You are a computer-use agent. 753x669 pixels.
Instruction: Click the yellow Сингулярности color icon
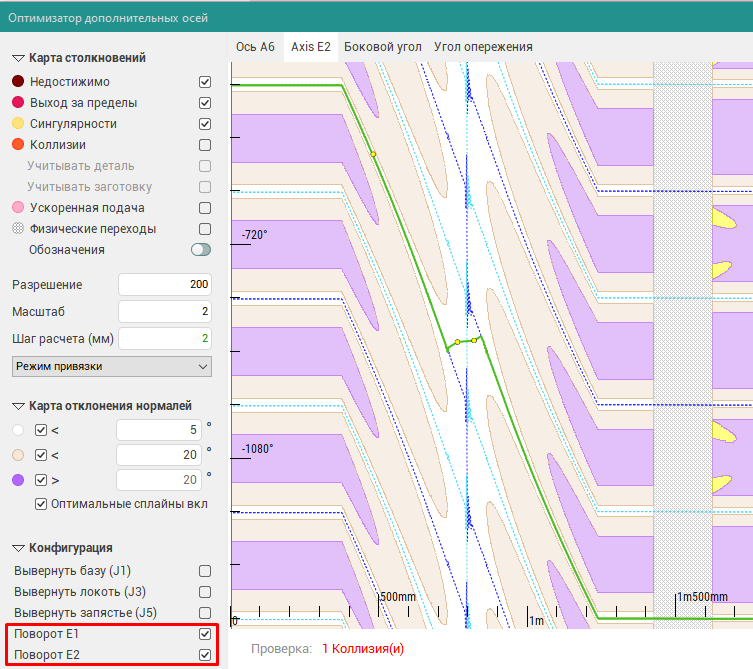[x=18, y=124]
